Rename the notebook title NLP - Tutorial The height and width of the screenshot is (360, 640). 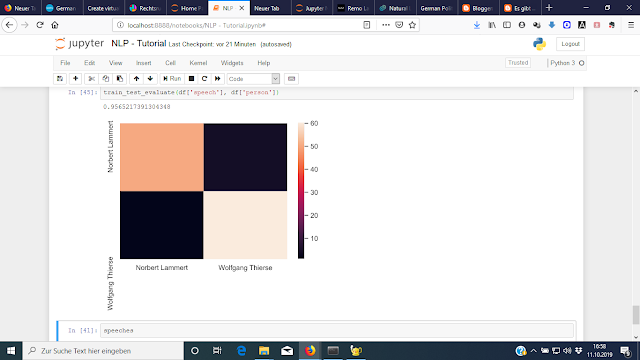click(x=138, y=44)
